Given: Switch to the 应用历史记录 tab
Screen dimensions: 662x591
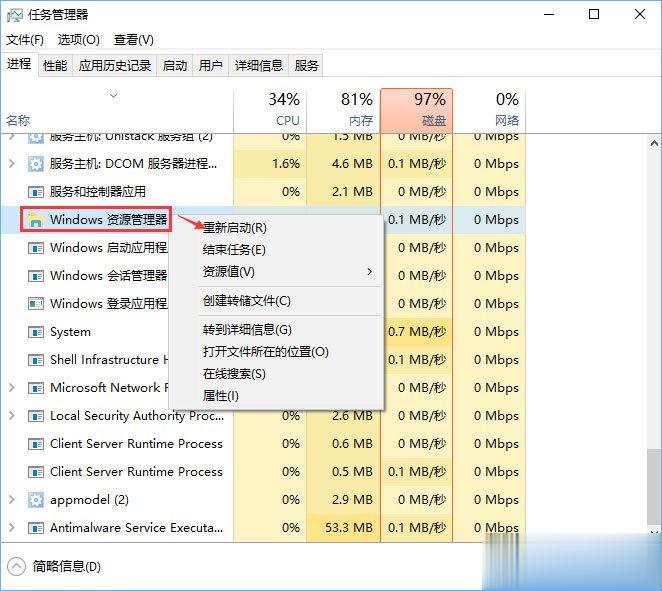Looking at the screenshot, I should pyautogui.click(x=114, y=65).
